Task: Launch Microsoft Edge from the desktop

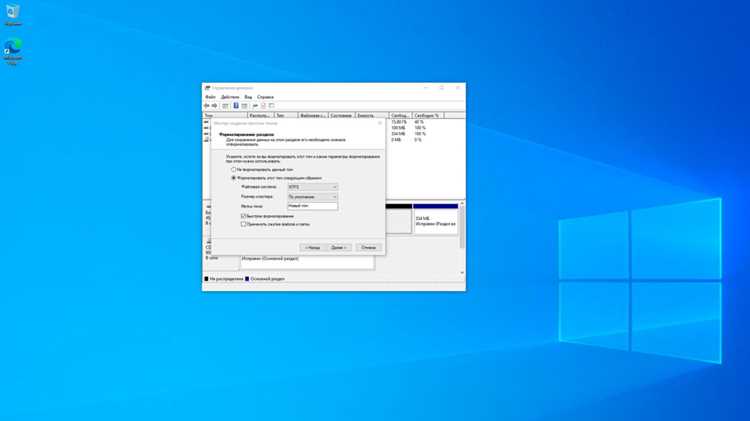Action: 13,52
